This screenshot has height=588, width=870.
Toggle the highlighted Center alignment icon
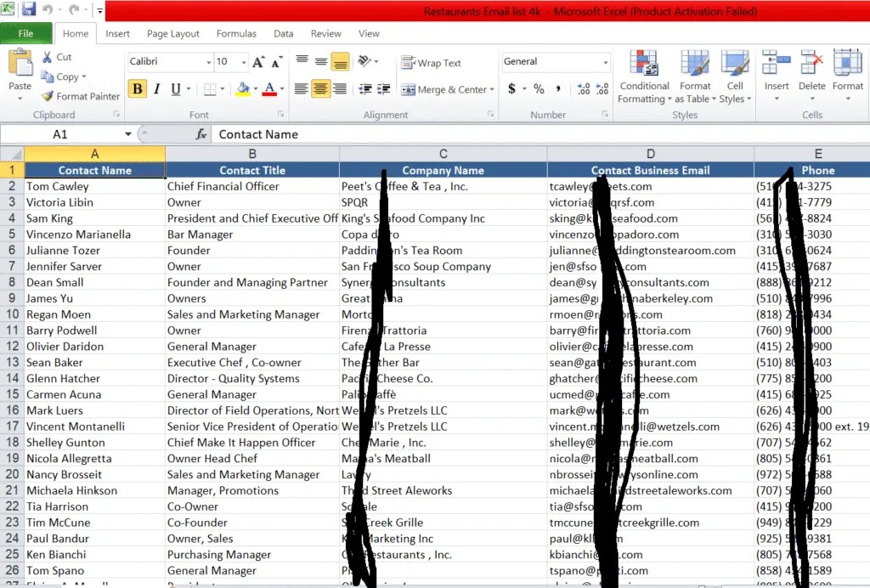pos(320,88)
